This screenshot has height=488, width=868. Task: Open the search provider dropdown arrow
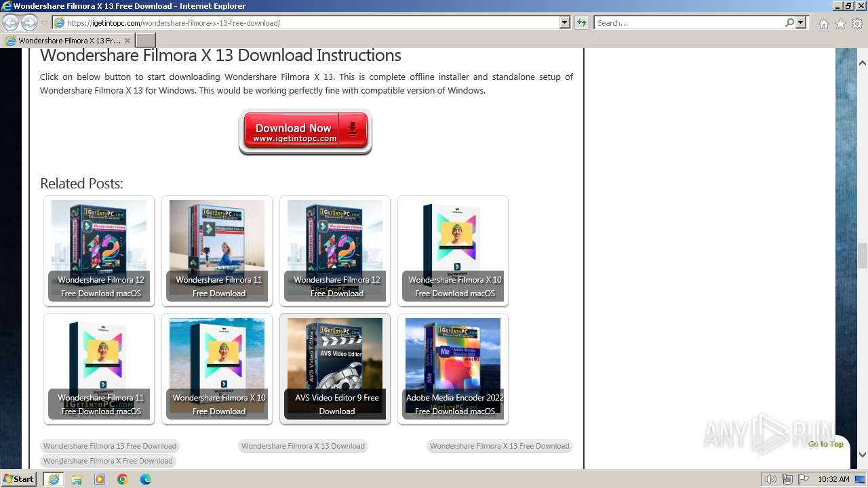click(802, 23)
